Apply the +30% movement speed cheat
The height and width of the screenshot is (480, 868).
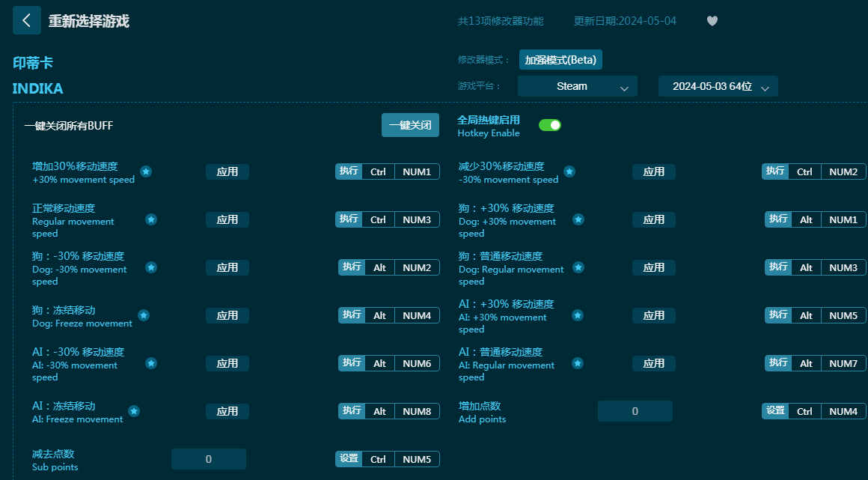click(227, 171)
